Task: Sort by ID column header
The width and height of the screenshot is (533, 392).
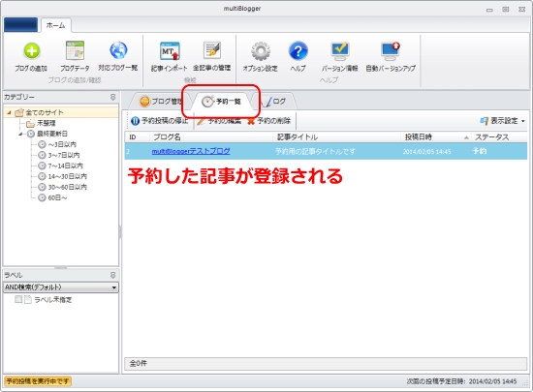Action: tap(138, 137)
